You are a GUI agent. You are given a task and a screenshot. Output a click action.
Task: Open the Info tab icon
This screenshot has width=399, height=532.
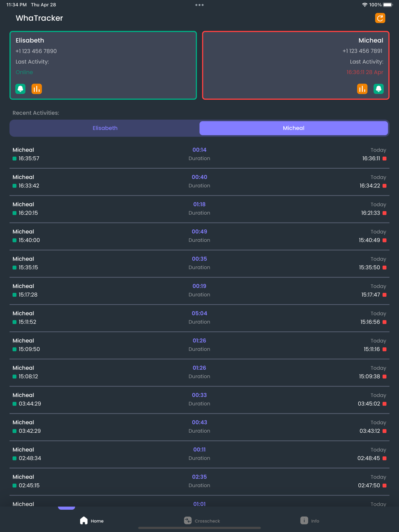304,520
